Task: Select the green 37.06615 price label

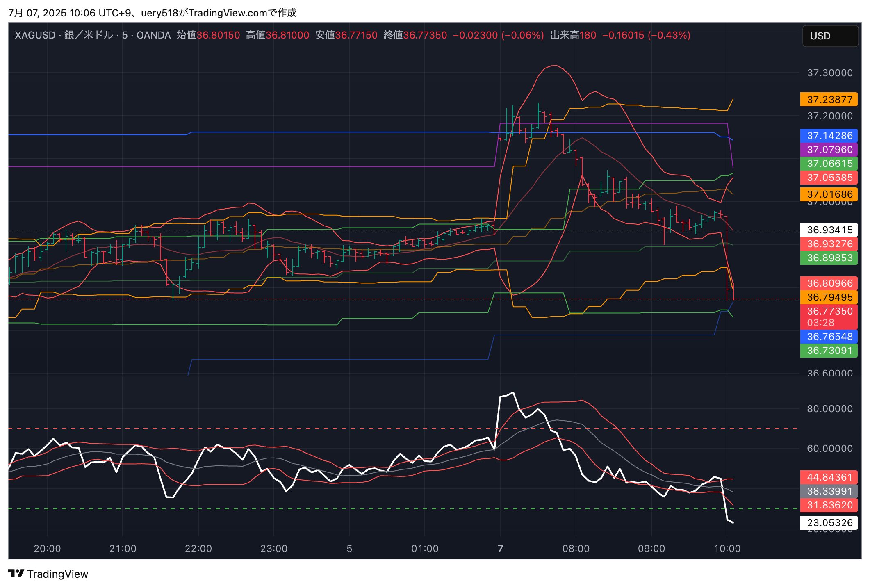Action: pyautogui.click(x=829, y=164)
